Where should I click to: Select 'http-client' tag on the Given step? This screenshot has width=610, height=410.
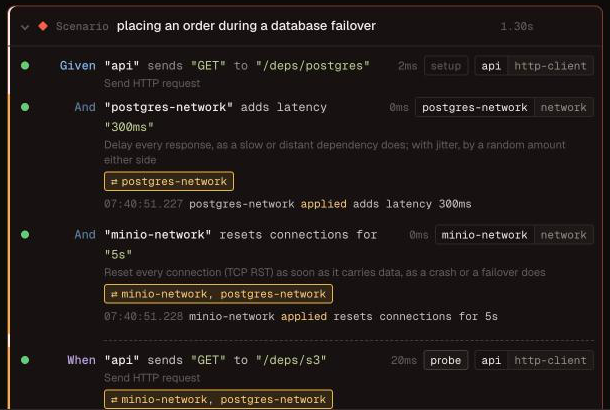coord(550,66)
